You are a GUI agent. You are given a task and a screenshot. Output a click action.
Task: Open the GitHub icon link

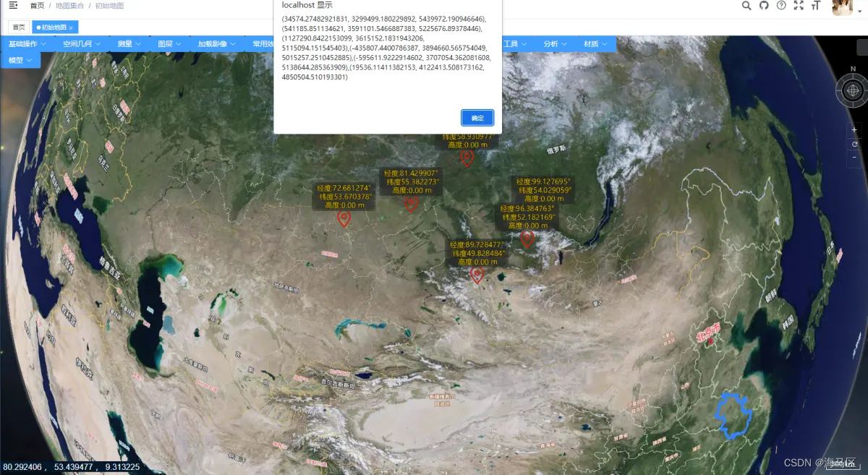click(764, 6)
